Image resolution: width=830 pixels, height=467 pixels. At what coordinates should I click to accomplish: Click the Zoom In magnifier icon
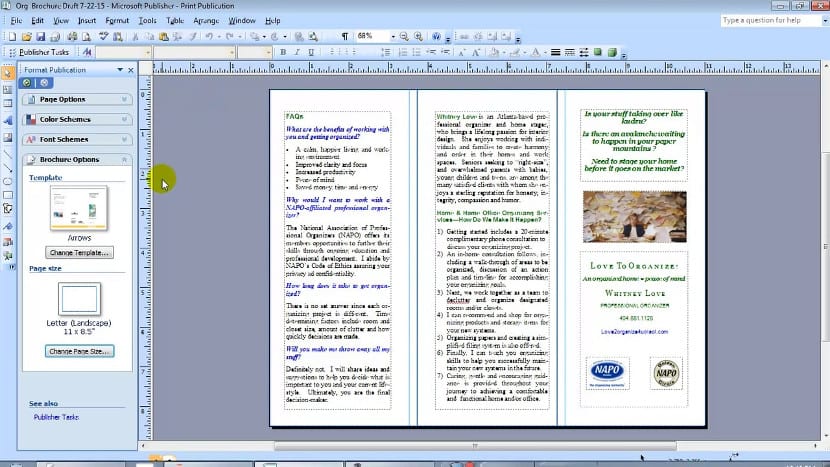418,37
